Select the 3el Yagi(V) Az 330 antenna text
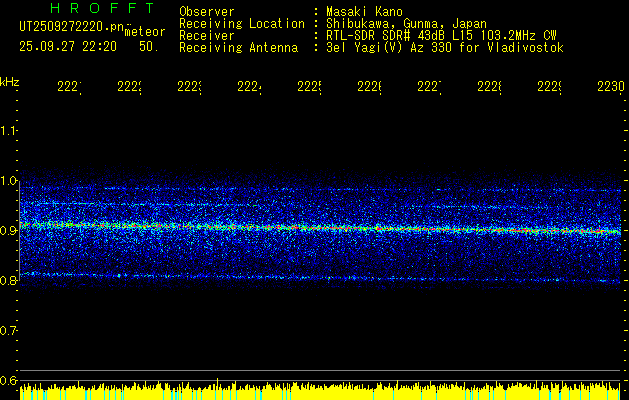The width and height of the screenshot is (629, 400). tap(445, 48)
